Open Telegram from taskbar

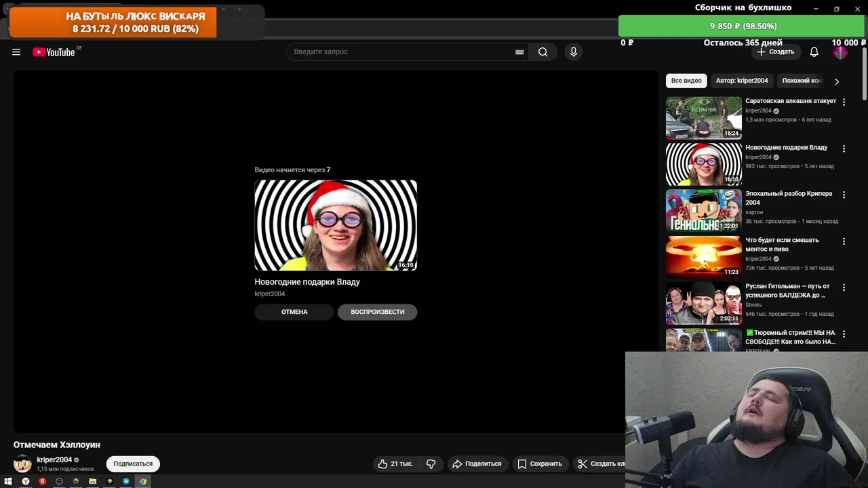pos(126,481)
